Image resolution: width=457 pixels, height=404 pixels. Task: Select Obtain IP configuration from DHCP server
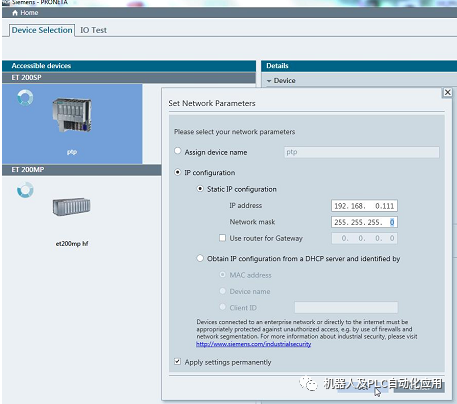click(200, 258)
